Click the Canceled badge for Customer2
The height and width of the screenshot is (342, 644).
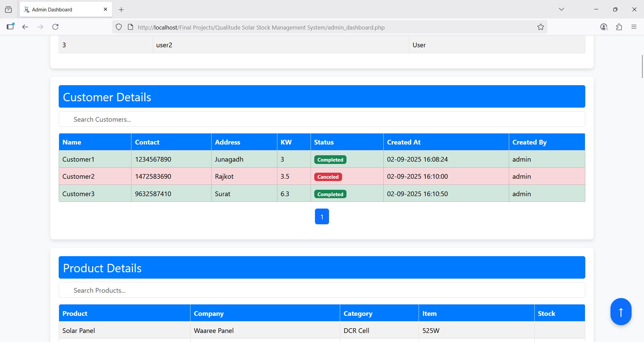coord(328,177)
